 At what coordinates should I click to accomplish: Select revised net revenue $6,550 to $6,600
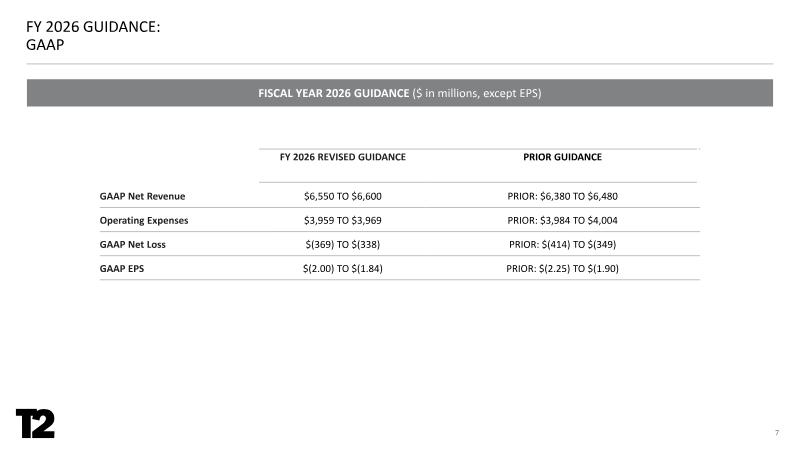pyautogui.click(x=342, y=195)
